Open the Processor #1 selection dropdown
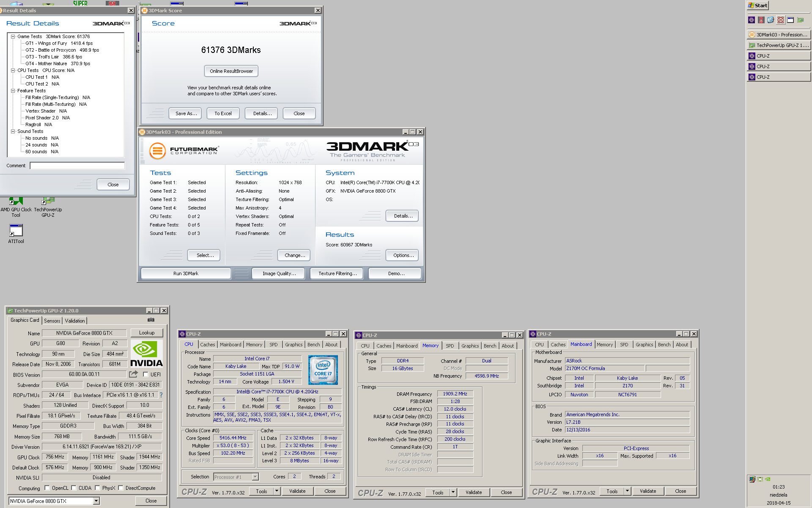The height and width of the screenshot is (508, 812). (255, 477)
